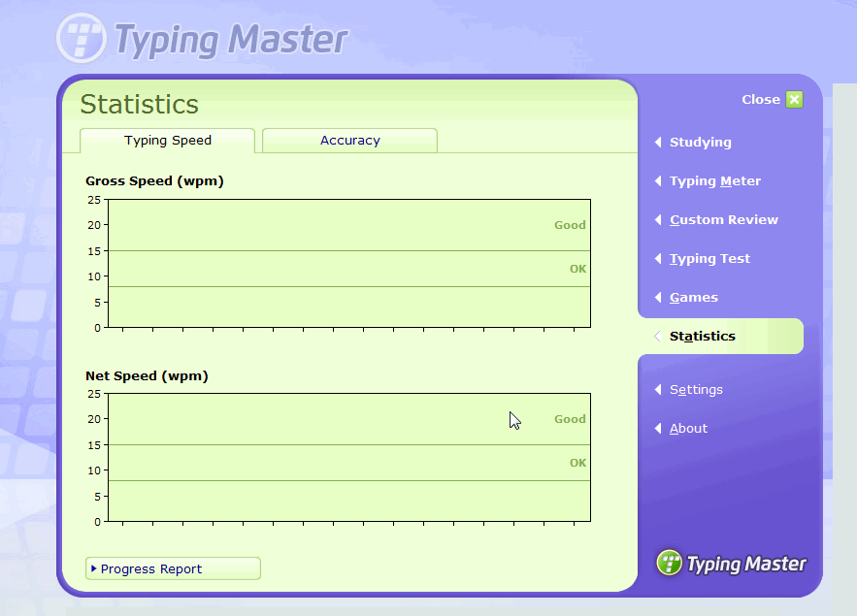857x616 pixels.
Task: Click the Close label in sidebar
Action: 760,99
